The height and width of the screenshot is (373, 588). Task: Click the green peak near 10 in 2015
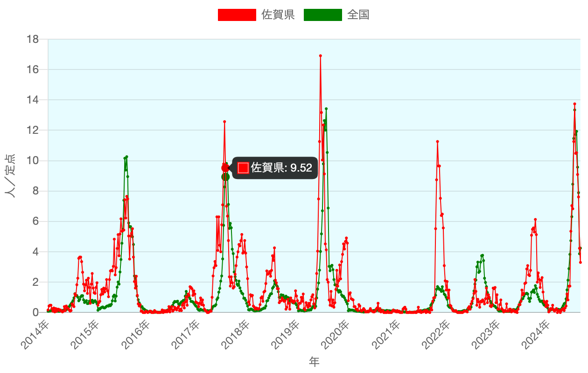pyautogui.click(x=126, y=157)
